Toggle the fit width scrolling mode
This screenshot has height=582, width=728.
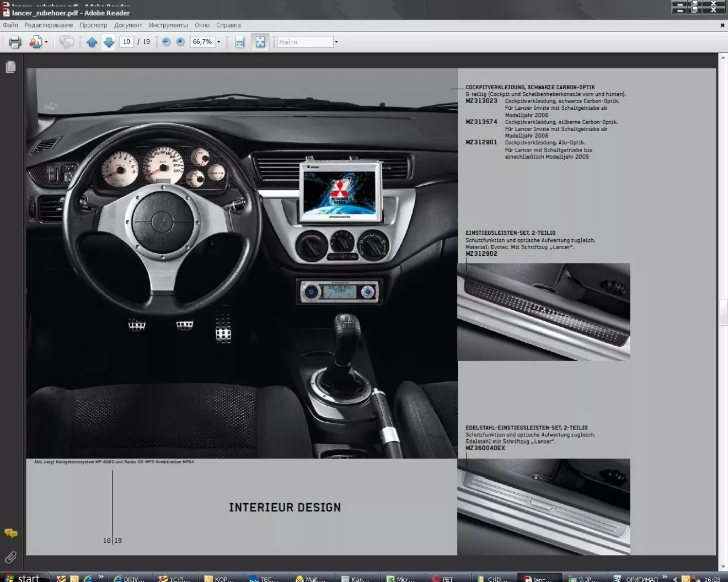239,42
